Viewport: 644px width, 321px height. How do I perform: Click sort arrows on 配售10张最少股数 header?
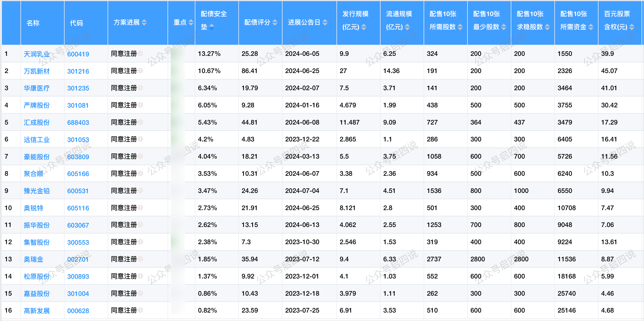tap(504, 27)
